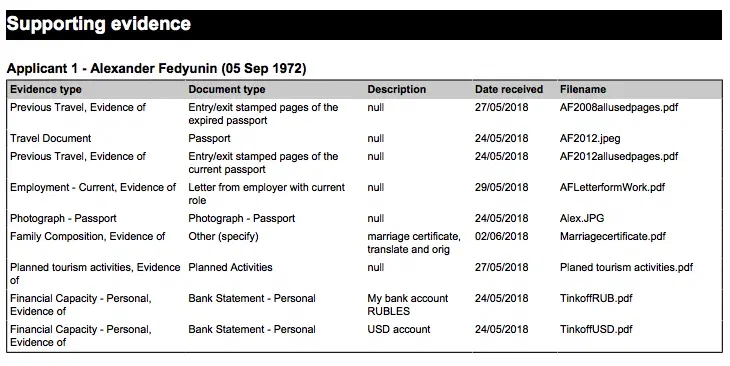Click the Evidence type column header
Screen dimensions: 730x366
(46, 89)
